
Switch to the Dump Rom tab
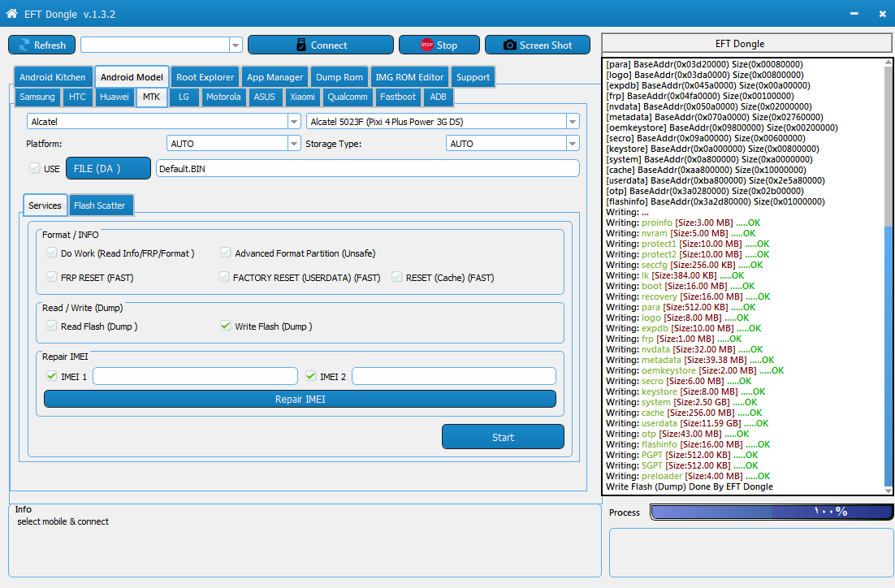(339, 77)
